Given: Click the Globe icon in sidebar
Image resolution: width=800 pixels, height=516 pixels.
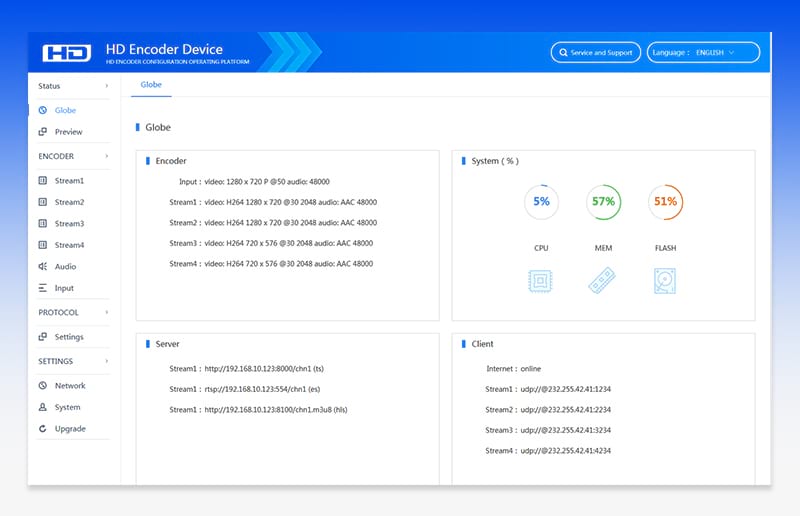Looking at the screenshot, I should (x=43, y=110).
